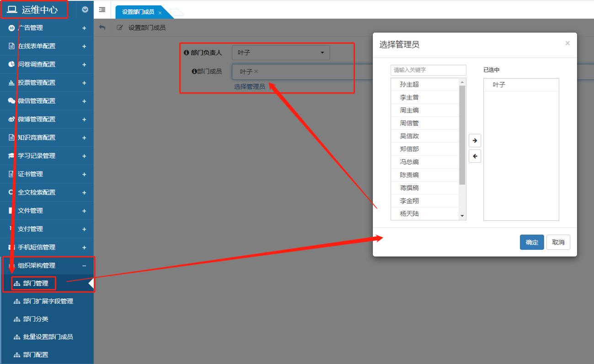Click the list scrollbar down arrow
Viewport: 594px width, 364px height.
coord(462,216)
